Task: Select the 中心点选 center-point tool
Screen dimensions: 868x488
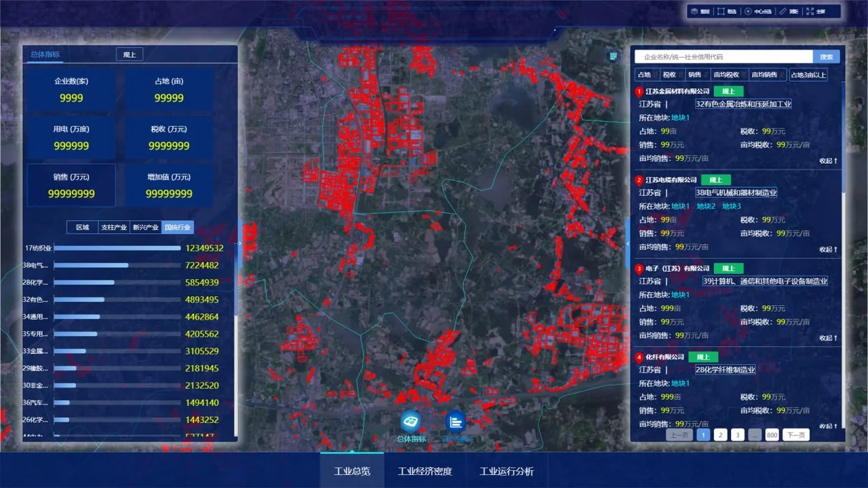Action: coord(757,11)
